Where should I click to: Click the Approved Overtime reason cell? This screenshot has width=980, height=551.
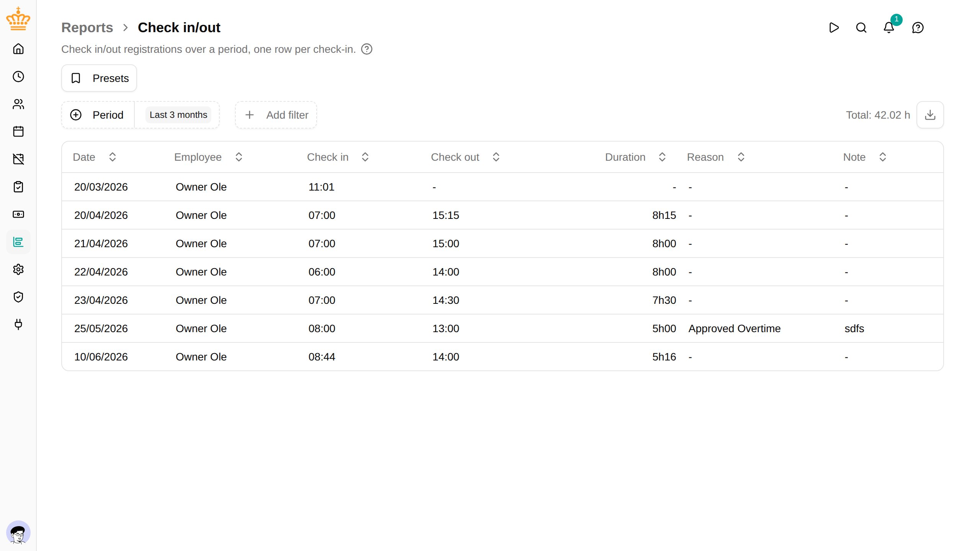[734, 328]
